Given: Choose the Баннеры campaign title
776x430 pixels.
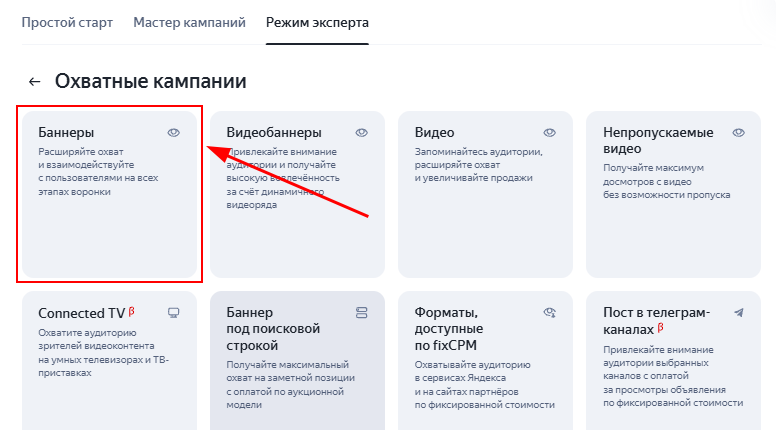Looking at the screenshot, I should pyautogui.click(x=66, y=132).
